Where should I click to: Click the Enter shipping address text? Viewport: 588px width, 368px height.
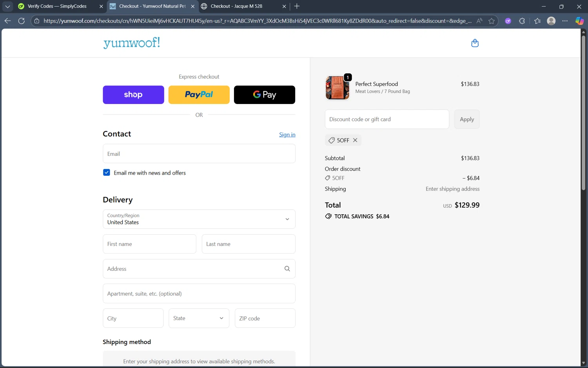453,189
